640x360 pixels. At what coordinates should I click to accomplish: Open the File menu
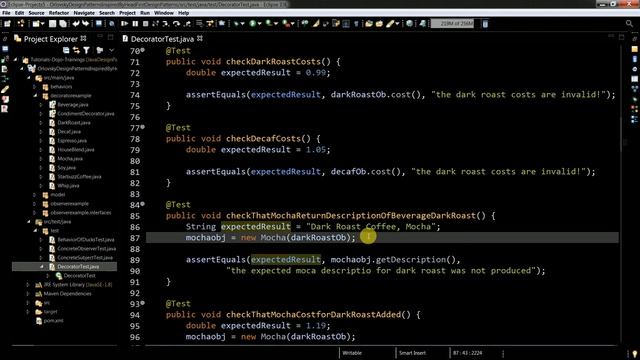point(6,13)
